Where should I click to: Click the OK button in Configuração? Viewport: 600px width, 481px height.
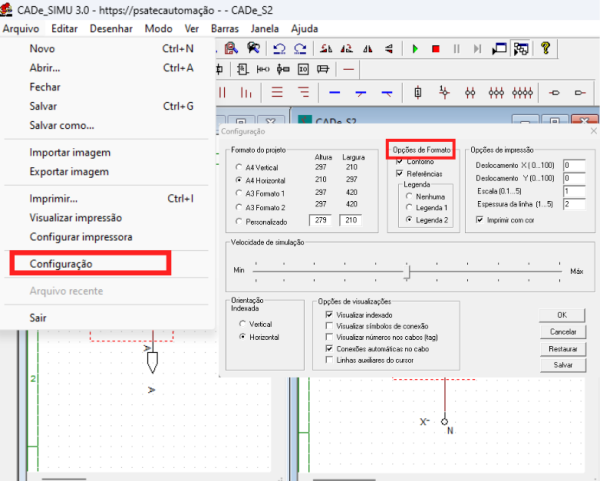562,315
